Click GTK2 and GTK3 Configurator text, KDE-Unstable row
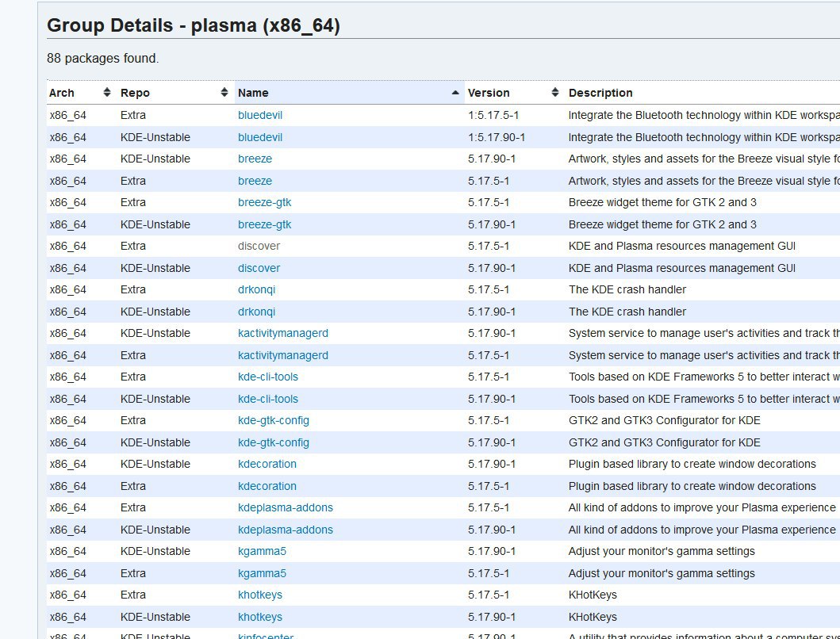The height and width of the screenshot is (639, 840). pyautogui.click(x=664, y=442)
